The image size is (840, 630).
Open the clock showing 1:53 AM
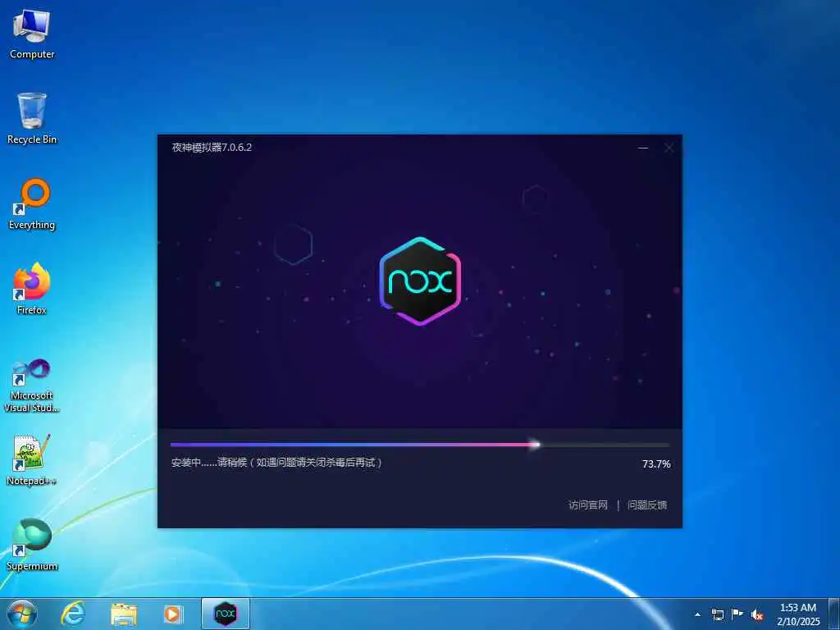tap(798, 614)
